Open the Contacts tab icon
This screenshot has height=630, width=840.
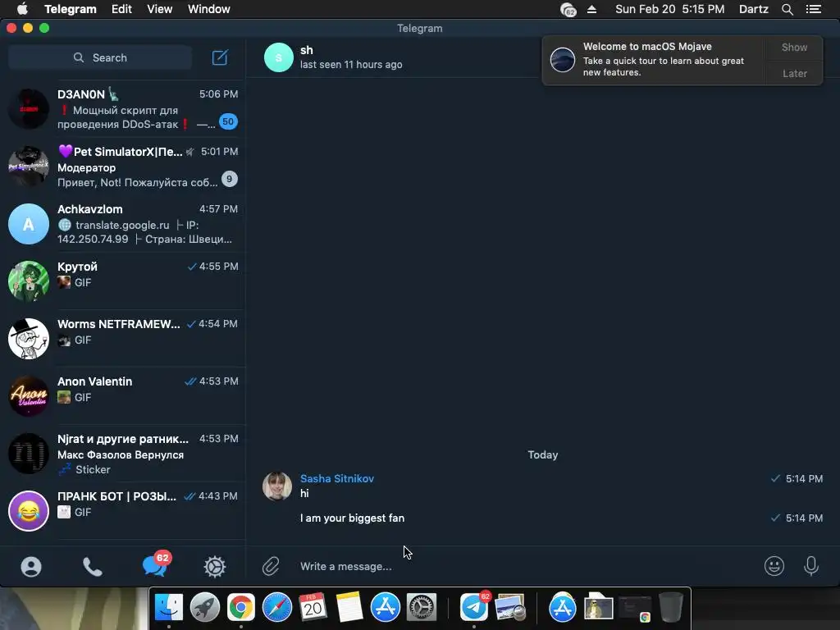[x=31, y=567]
